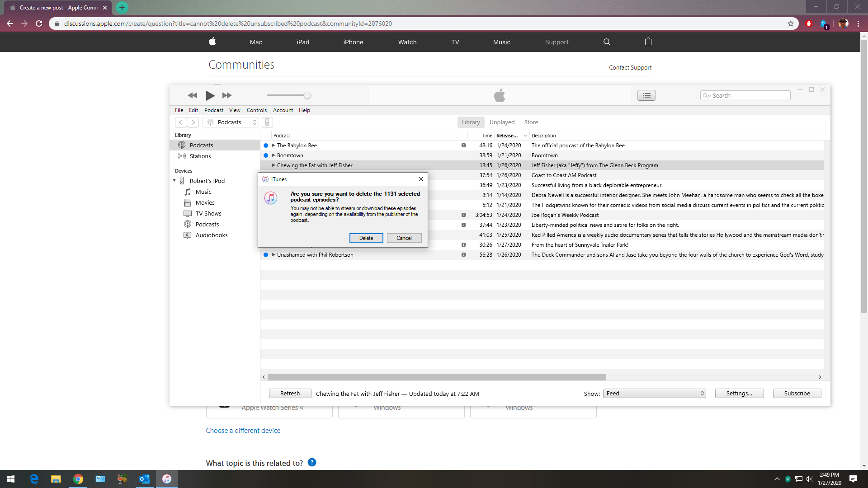Click the fast forward next icon

227,95
